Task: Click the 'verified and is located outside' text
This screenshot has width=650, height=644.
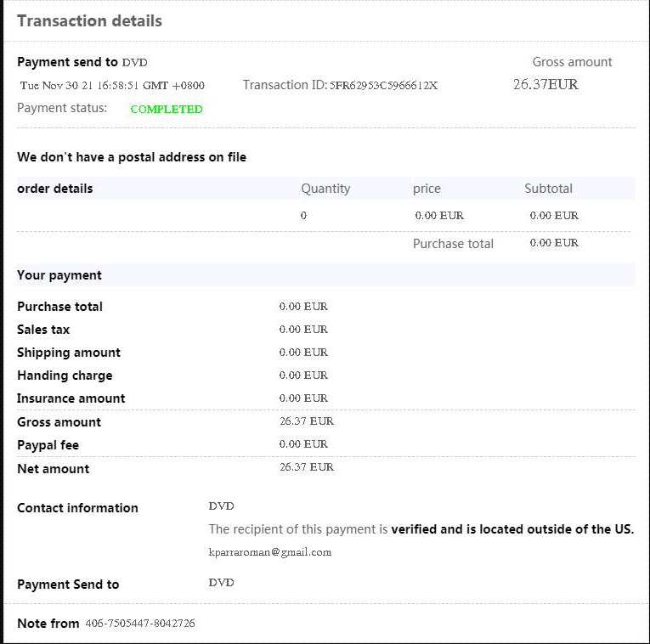Action: [x=512, y=529]
